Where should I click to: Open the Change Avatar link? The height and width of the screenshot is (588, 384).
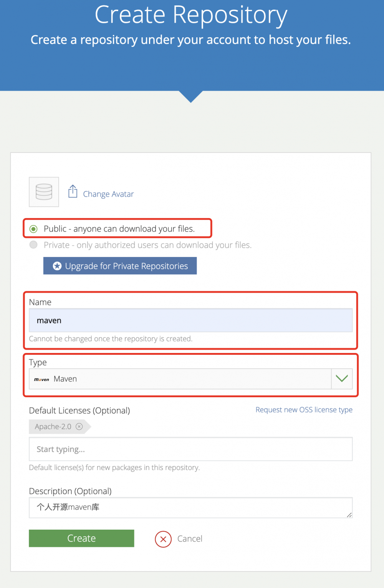tap(108, 194)
